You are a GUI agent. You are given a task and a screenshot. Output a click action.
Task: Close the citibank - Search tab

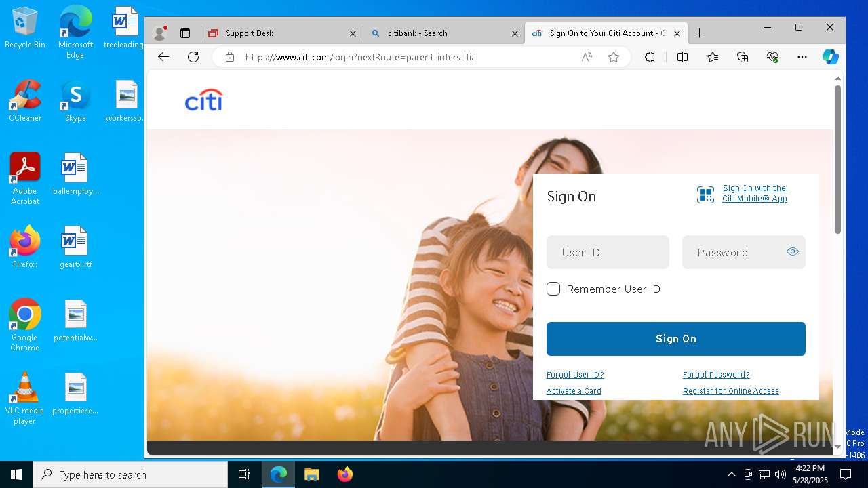[515, 33]
